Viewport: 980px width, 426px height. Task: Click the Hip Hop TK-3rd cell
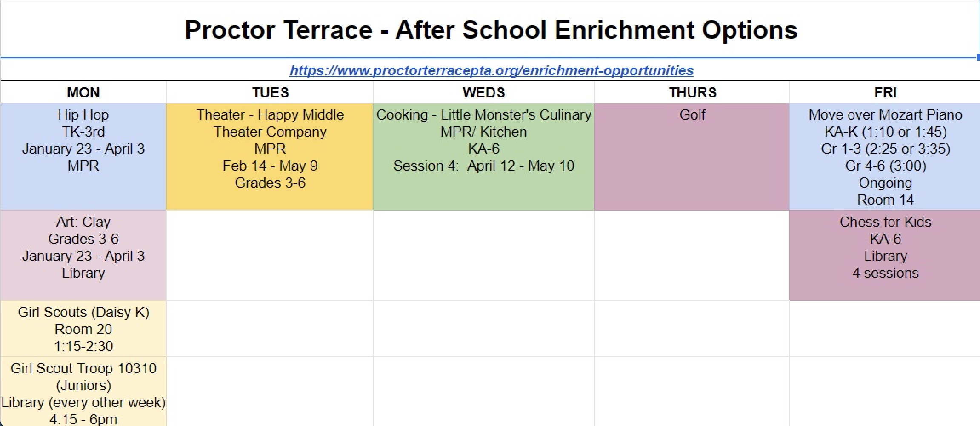coord(83,157)
